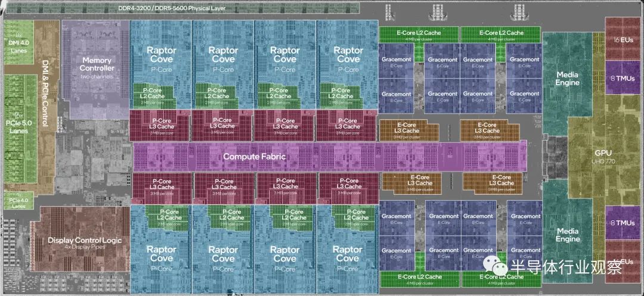Click the 8x DMI 4.0 Lanes block
Screen dimensions: 644x296
tap(19, 42)
